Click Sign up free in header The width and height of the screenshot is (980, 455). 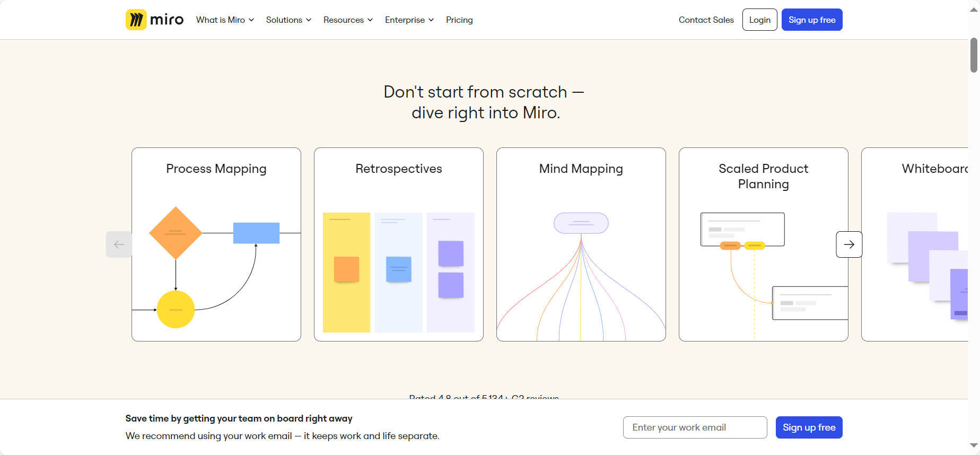(812, 20)
